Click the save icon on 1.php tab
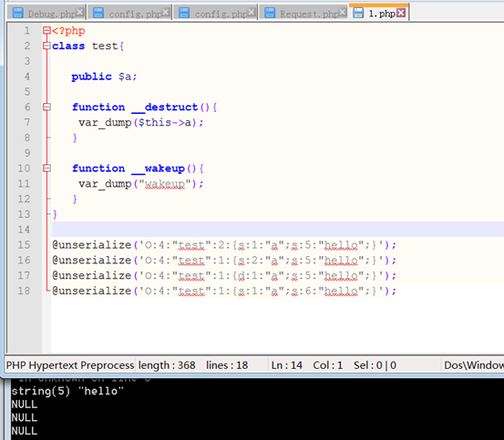504x440 pixels. pyautogui.click(x=358, y=13)
